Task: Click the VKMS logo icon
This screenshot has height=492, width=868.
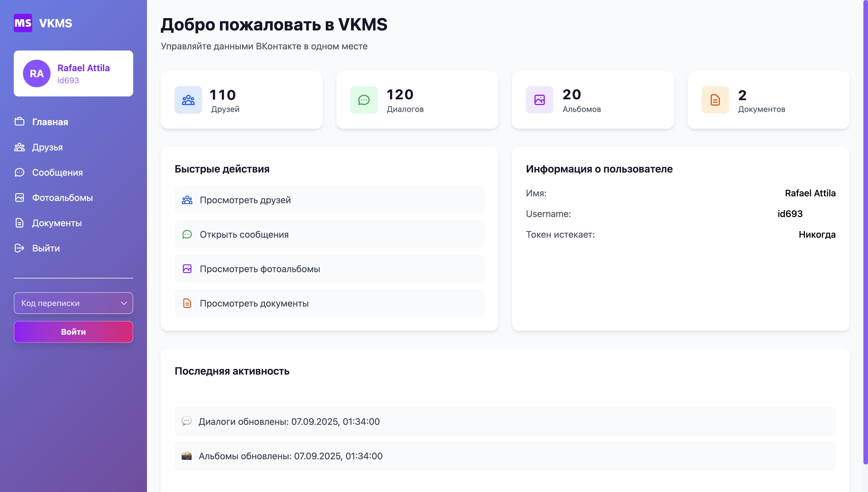Action: click(23, 23)
